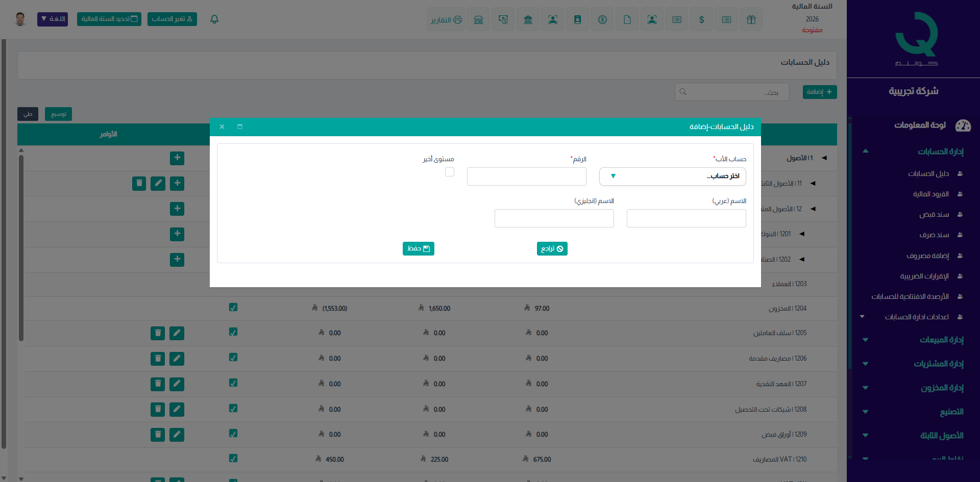The height and width of the screenshot is (482, 980).
Task: Add sub-account under الأصول 1 with plus icon
Action: (x=177, y=158)
